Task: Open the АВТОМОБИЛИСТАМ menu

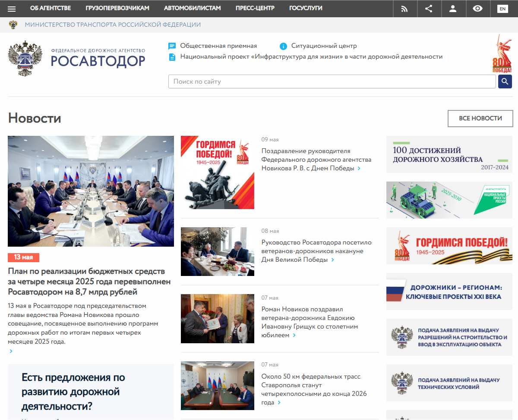Action: (193, 8)
